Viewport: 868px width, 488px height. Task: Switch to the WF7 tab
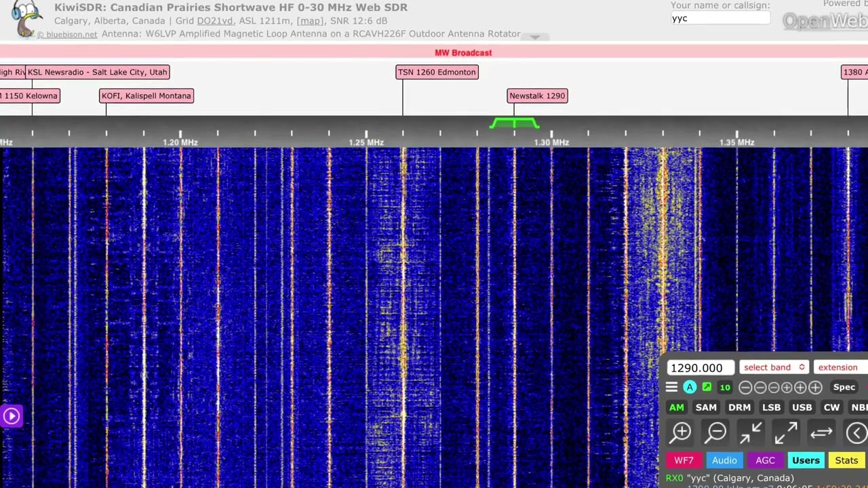(684, 460)
